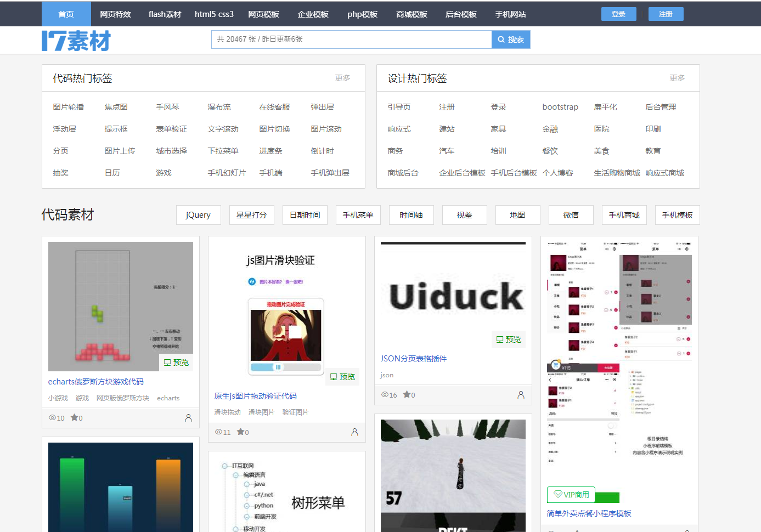Select the jQuery filter tag

click(198, 215)
